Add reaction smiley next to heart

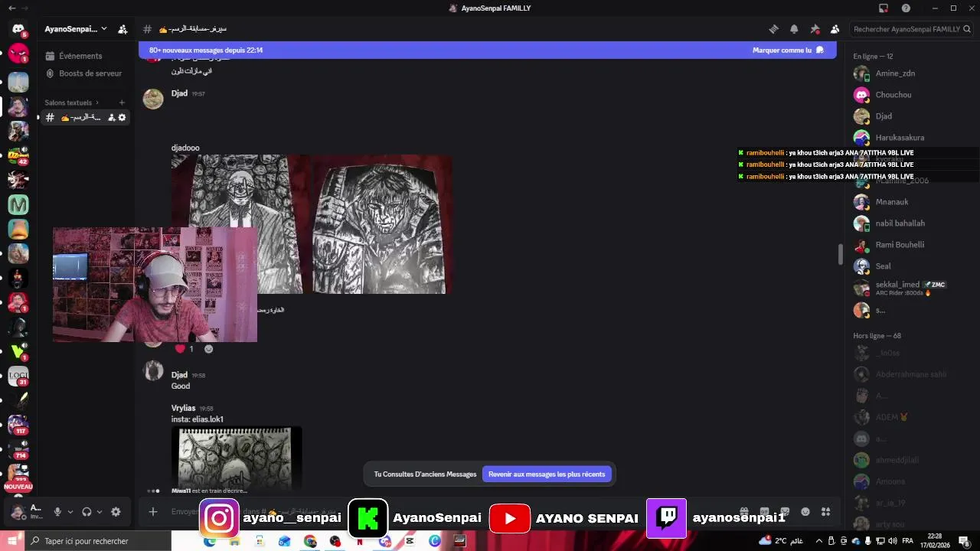click(208, 349)
